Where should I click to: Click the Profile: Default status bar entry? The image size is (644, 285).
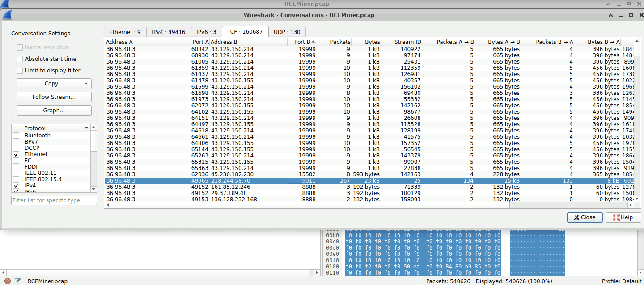point(621,281)
